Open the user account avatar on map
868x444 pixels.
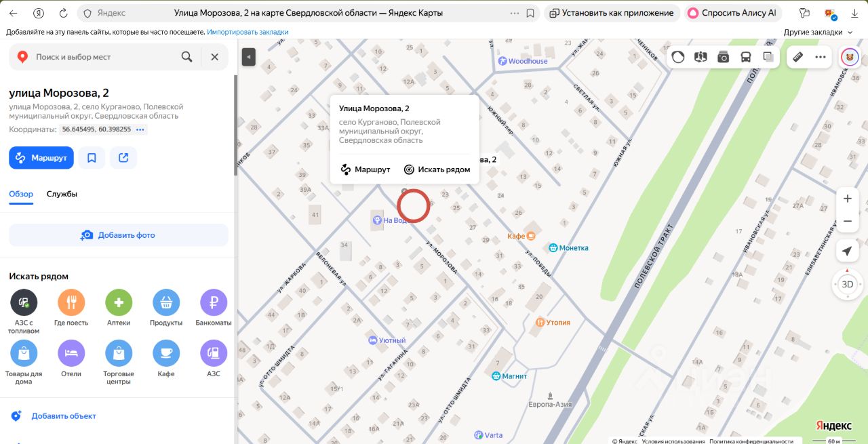(x=850, y=57)
